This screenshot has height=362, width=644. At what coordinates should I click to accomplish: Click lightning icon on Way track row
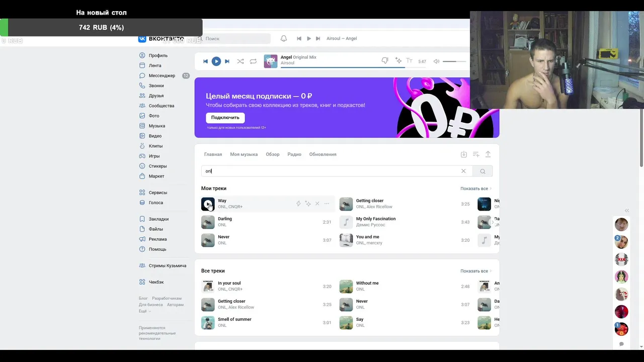(x=298, y=204)
